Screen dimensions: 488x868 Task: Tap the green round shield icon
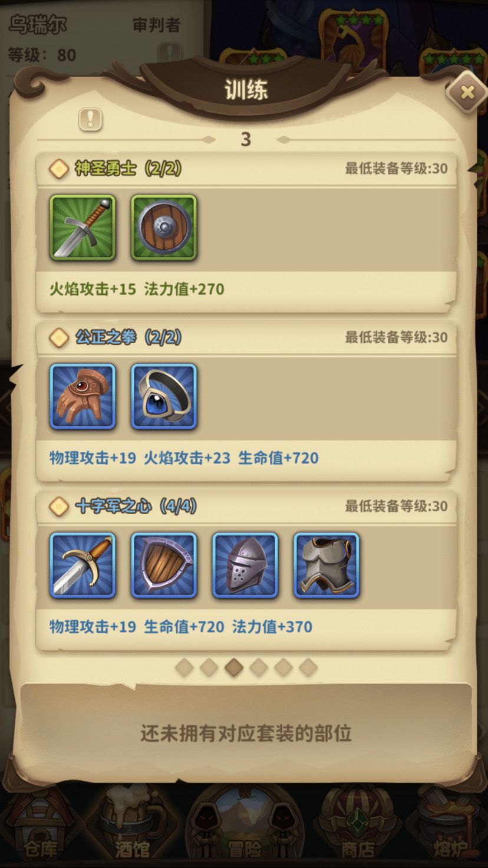[164, 228]
